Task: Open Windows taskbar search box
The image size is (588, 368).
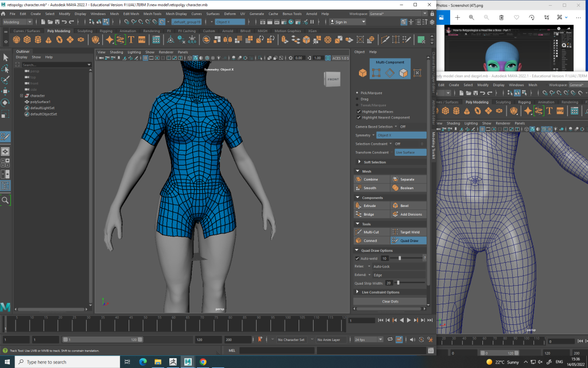Action: 46,362
